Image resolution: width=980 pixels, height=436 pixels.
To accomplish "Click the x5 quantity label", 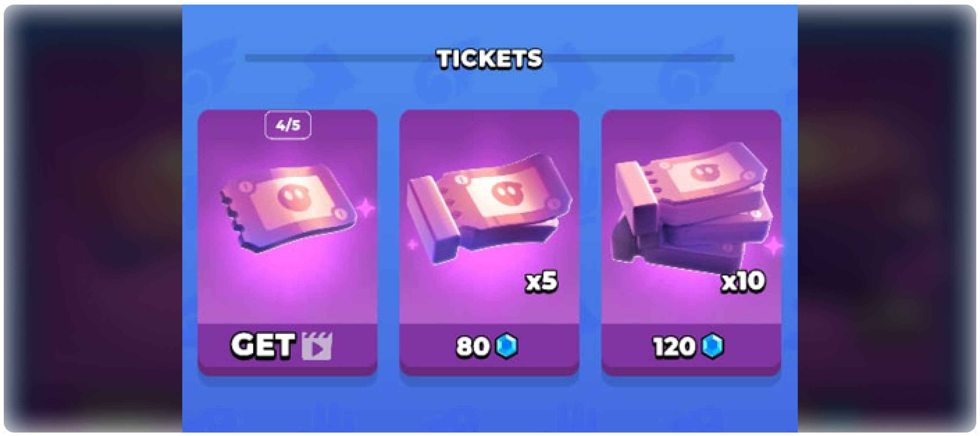I will pyautogui.click(x=541, y=281).
